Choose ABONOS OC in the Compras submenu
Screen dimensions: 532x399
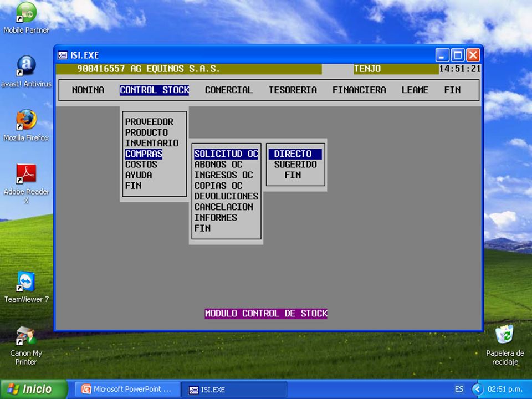click(218, 164)
